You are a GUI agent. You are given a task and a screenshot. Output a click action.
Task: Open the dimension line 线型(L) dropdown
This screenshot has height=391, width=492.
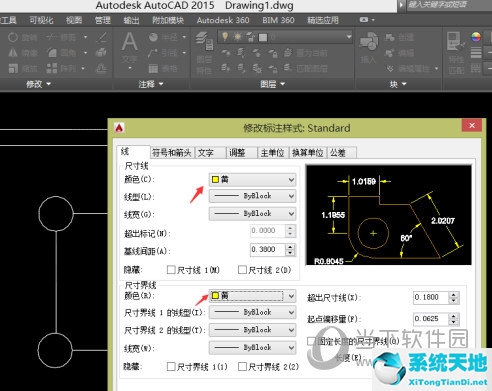click(x=252, y=196)
